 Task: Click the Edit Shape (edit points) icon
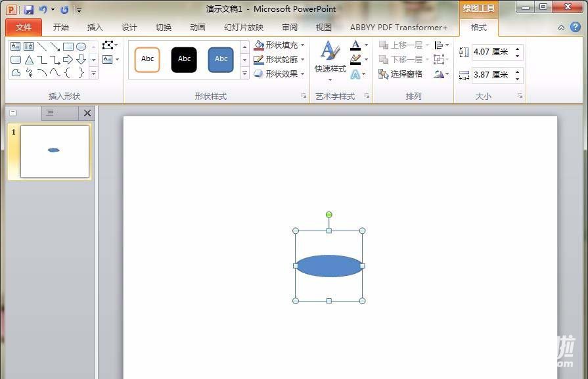point(108,45)
